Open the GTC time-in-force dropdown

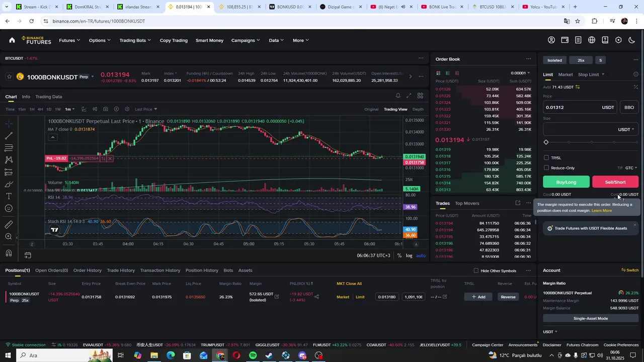click(x=631, y=168)
